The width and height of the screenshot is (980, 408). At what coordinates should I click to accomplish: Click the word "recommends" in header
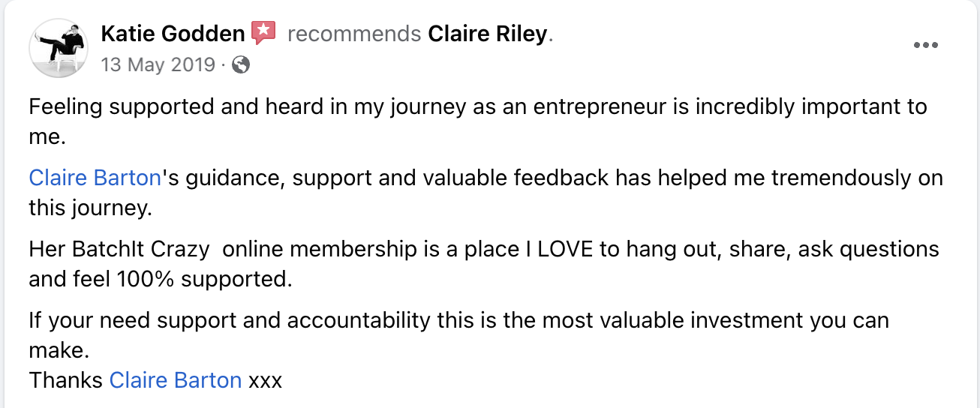(x=353, y=34)
